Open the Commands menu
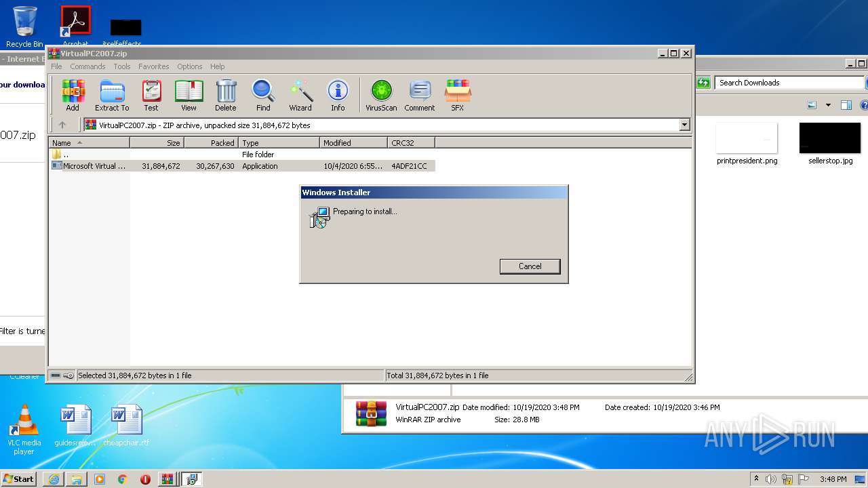The height and width of the screenshot is (488, 868). tap(87, 66)
